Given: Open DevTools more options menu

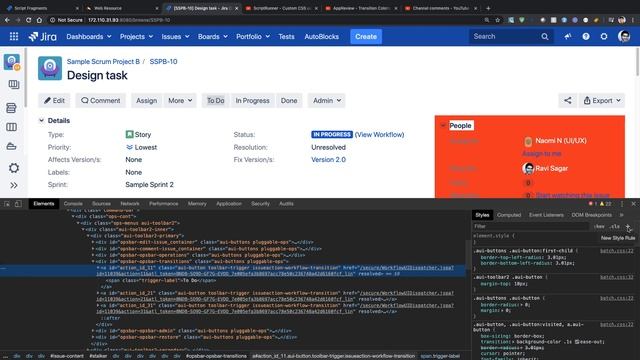Looking at the screenshot, I should [x=622, y=204].
